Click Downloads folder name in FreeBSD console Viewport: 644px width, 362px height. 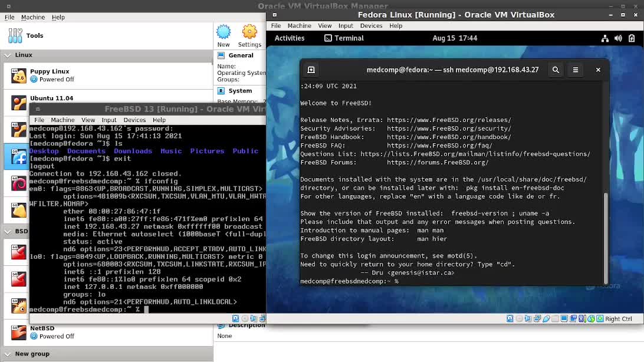pyautogui.click(x=133, y=151)
